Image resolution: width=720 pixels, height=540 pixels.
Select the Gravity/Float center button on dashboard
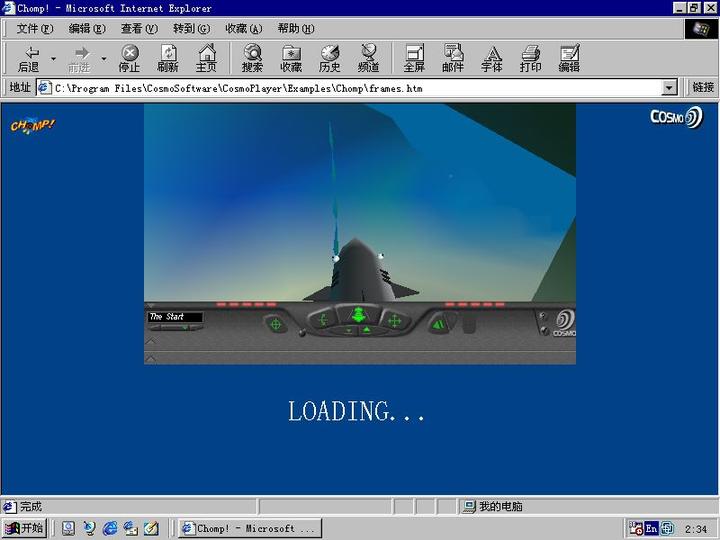click(358, 316)
